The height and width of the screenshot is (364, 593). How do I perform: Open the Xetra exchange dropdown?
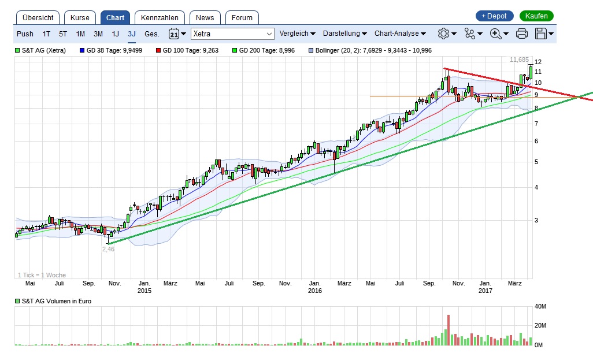point(232,34)
